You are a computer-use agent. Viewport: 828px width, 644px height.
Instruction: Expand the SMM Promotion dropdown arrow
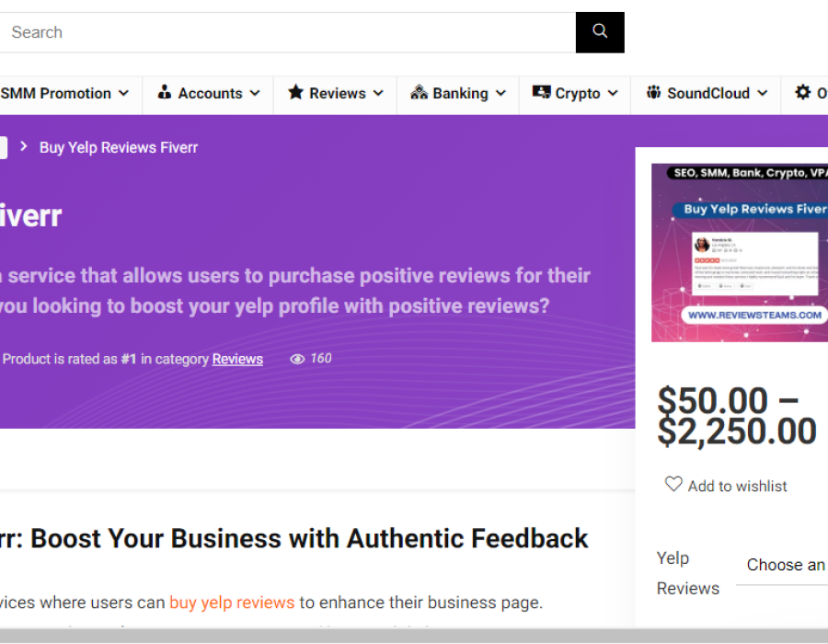pos(124,94)
